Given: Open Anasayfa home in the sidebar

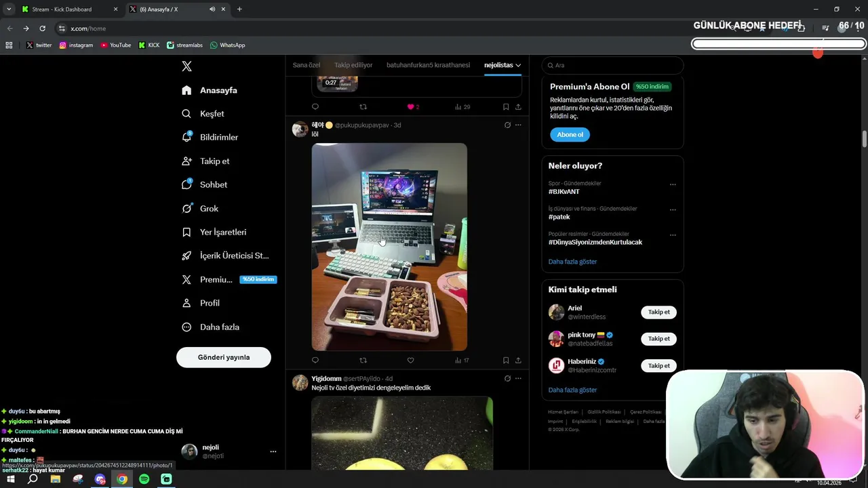Looking at the screenshot, I should tap(210, 90).
